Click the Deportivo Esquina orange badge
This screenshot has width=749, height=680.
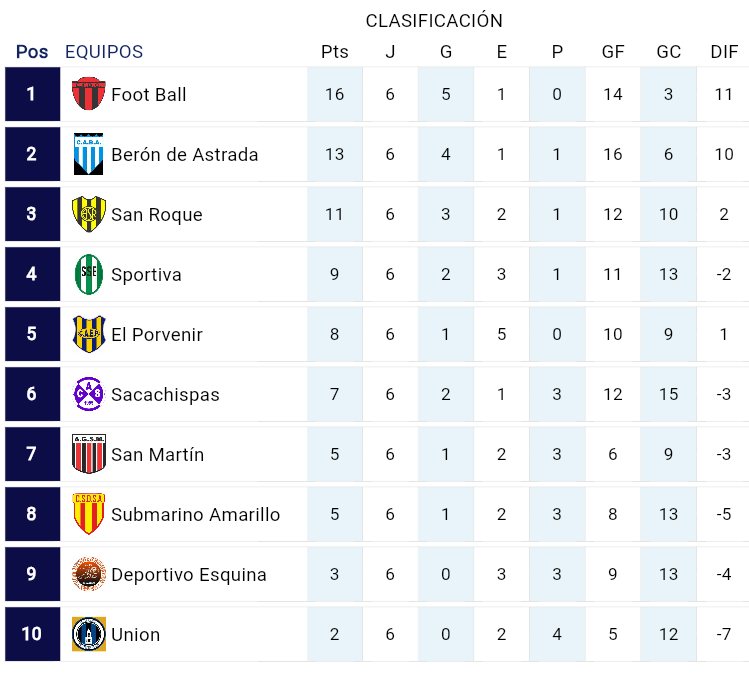pyautogui.click(x=89, y=574)
